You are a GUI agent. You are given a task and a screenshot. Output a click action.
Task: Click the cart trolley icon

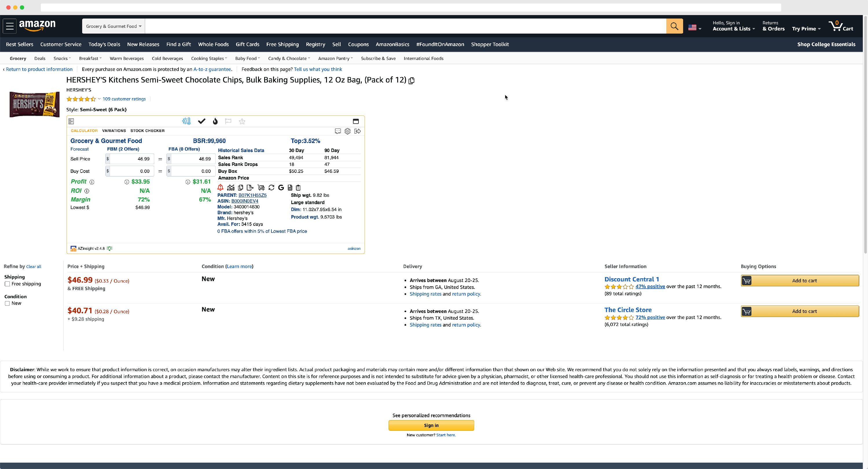pyautogui.click(x=261, y=188)
